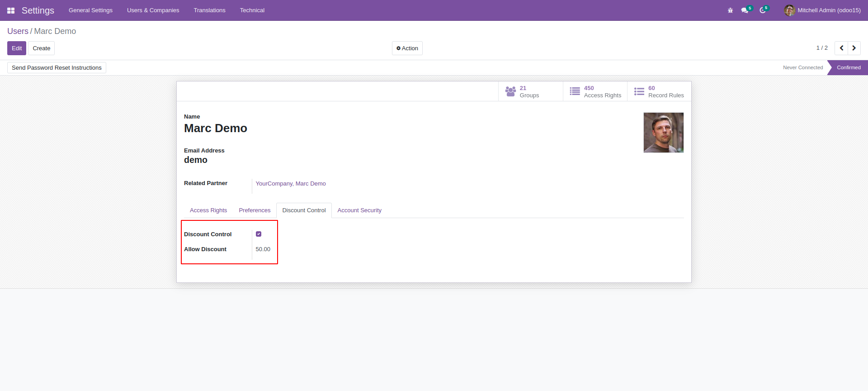
Task: Open Translations menu
Action: 209,10
